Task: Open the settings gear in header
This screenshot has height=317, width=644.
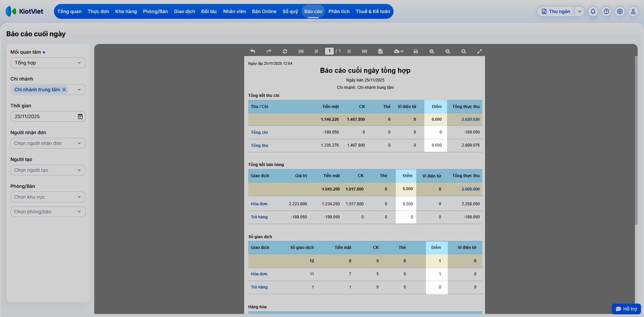Action: click(x=620, y=11)
